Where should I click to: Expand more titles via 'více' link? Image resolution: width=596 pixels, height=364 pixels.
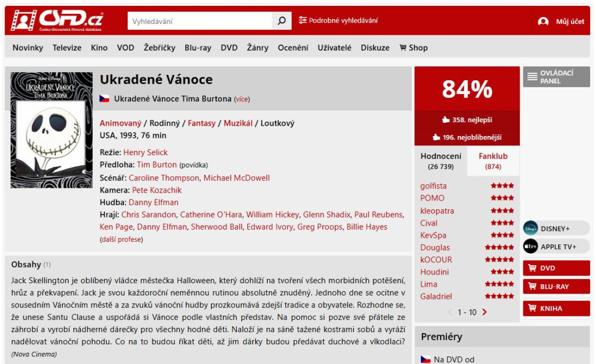tap(242, 99)
